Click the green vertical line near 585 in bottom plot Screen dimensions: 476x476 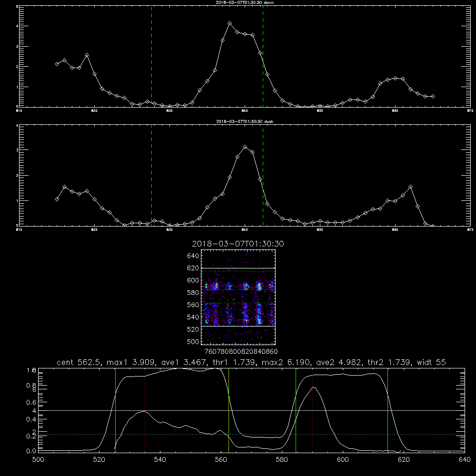[296, 410]
